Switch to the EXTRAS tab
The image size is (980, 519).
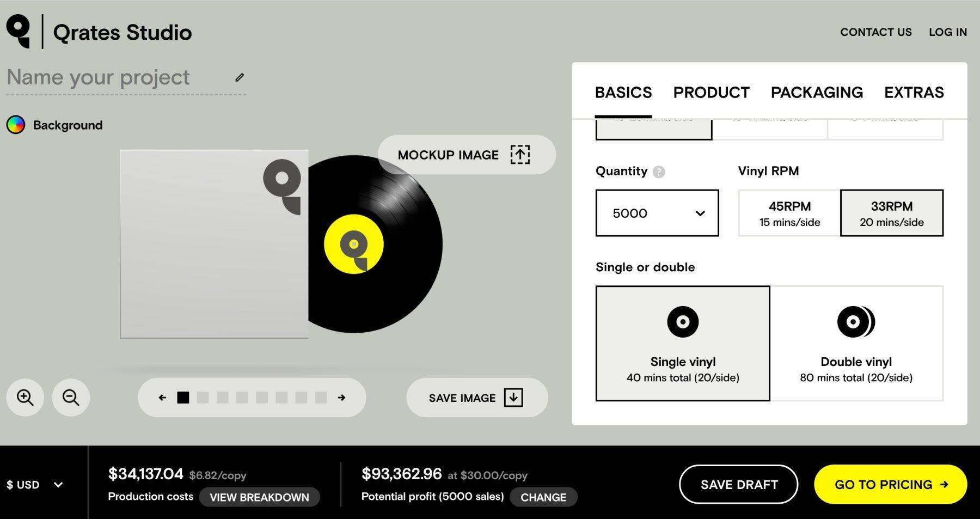click(x=914, y=92)
